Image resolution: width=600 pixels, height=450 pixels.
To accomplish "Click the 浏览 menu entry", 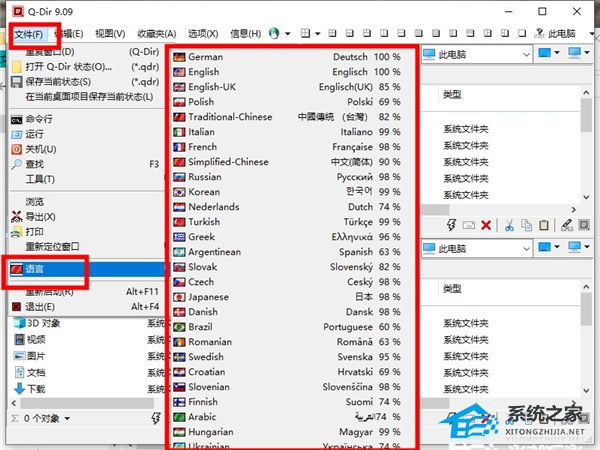I will [86, 202].
